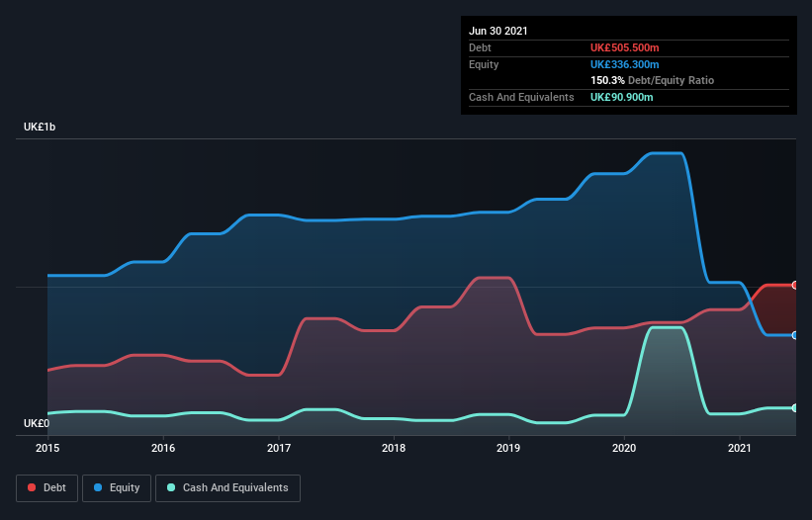Toggle the Cash And Equivalents legend button
This screenshot has width=812, height=520.
pyautogui.click(x=227, y=488)
